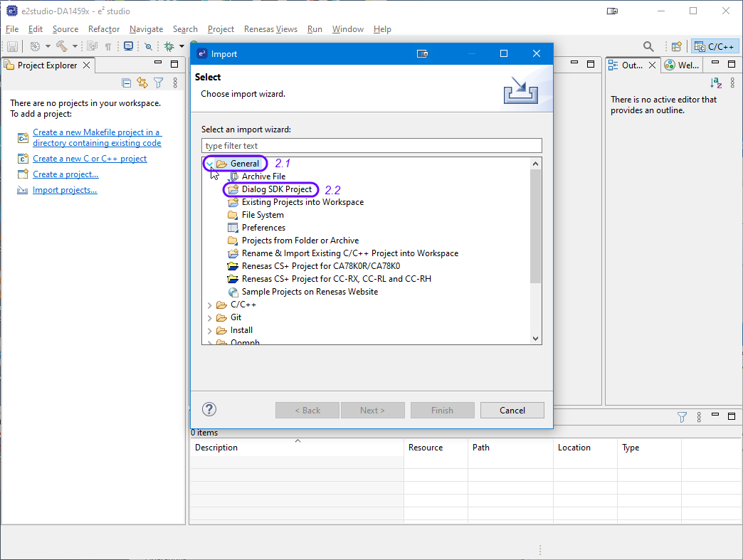Image resolution: width=743 pixels, height=560 pixels.
Task: Toggle the C/C++ perspective button
Action: click(715, 46)
